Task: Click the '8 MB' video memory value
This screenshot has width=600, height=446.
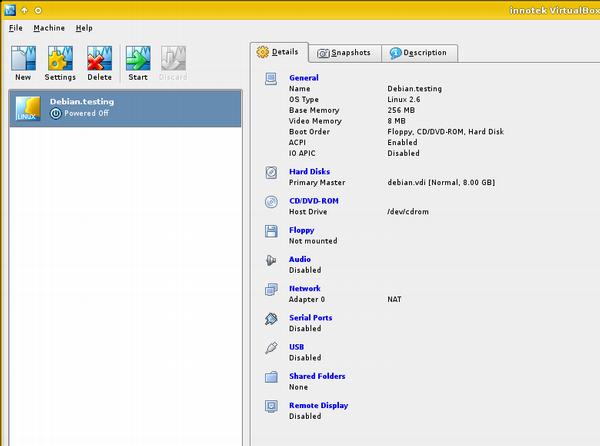Action: (396, 121)
